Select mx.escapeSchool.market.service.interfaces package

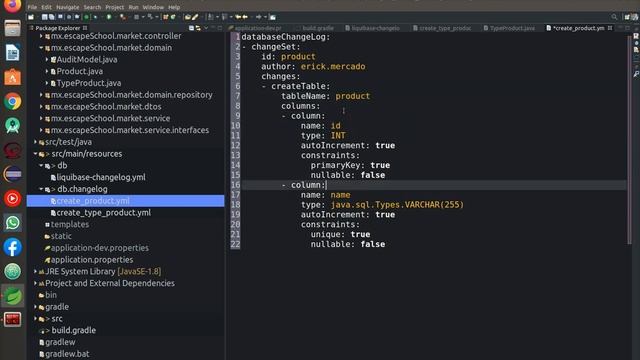130,130
